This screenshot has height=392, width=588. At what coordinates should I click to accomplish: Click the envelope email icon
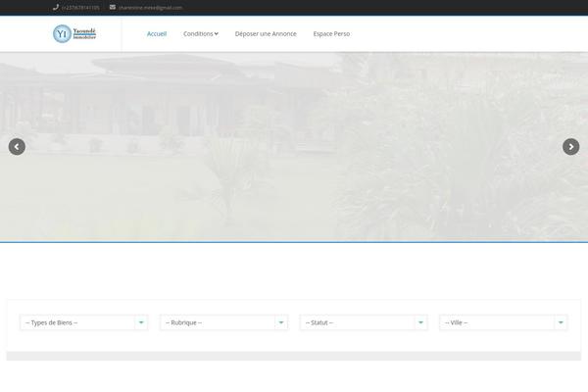pyautogui.click(x=113, y=7)
